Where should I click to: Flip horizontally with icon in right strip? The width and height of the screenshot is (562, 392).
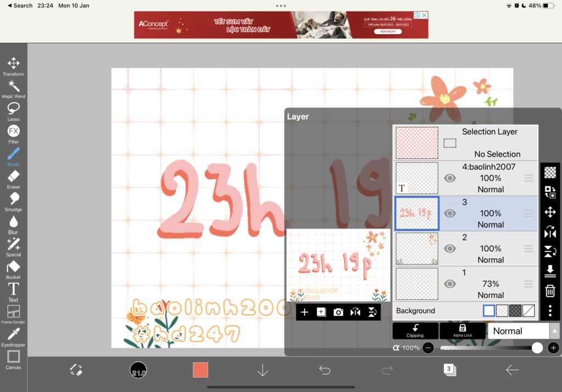(550, 231)
